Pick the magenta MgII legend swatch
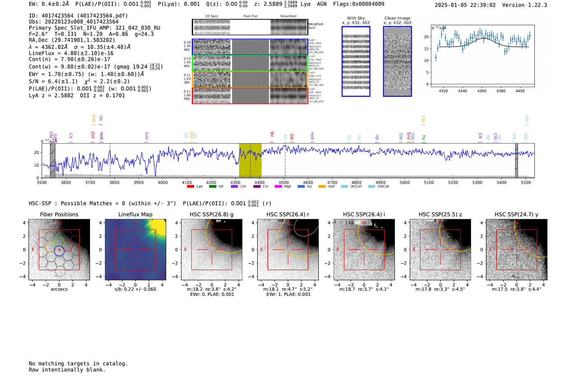The image size is (576, 392). tap(278, 186)
